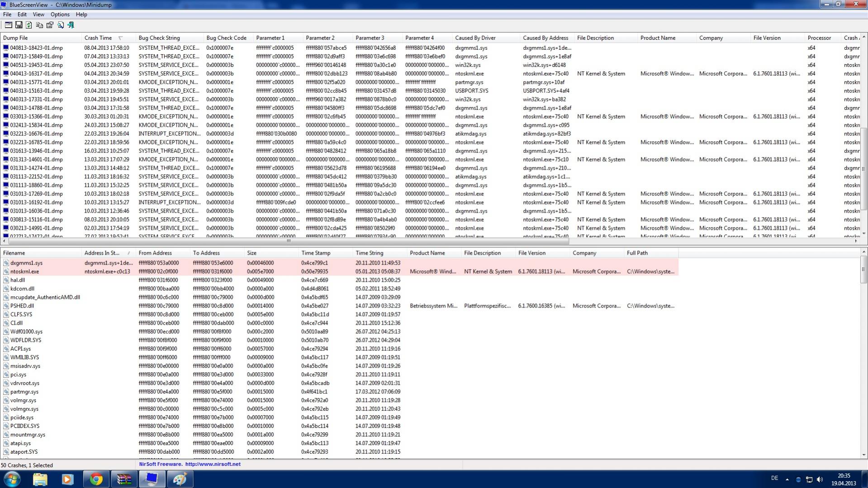
Task: Sort by Crash Time column header
Action: [x=109, y=38]
